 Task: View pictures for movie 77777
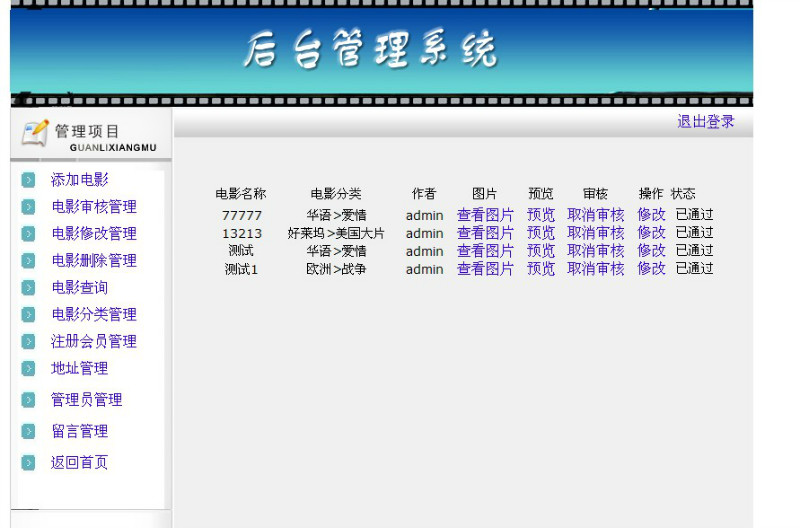click(x=485, y=215)
